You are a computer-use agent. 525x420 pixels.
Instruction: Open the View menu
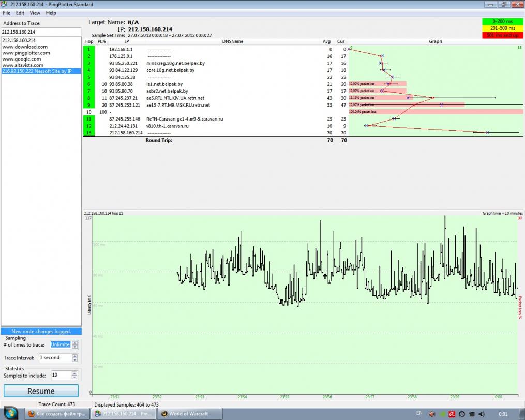tap(35, 13)
